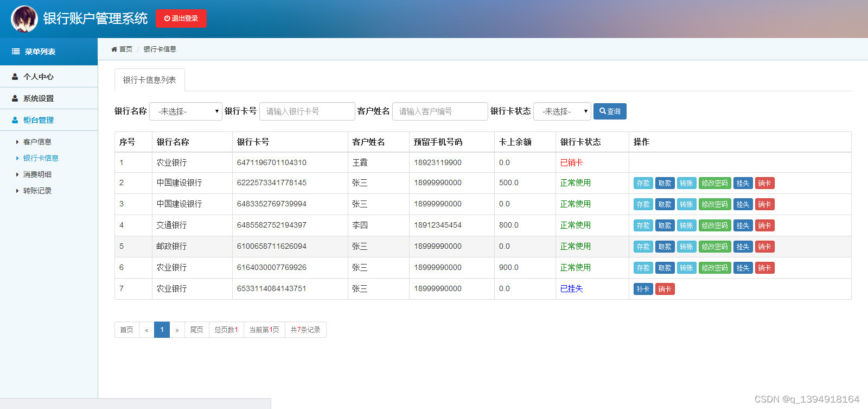
Task: Click the 已销卡 status text
Action: [571, 162]
